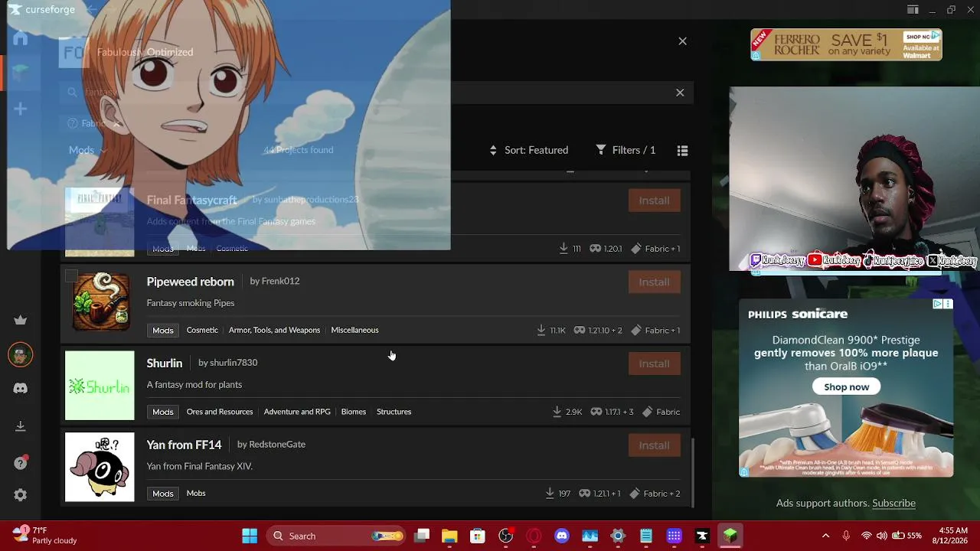The width and height of the screenshot is (980, 551).
Task: Open the Shurlin mod title
Action: coord(165,363)
